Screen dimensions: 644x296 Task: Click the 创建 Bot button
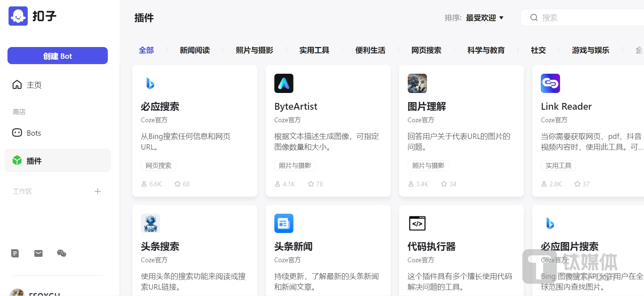pyautogui.click(x=58, y=56)
